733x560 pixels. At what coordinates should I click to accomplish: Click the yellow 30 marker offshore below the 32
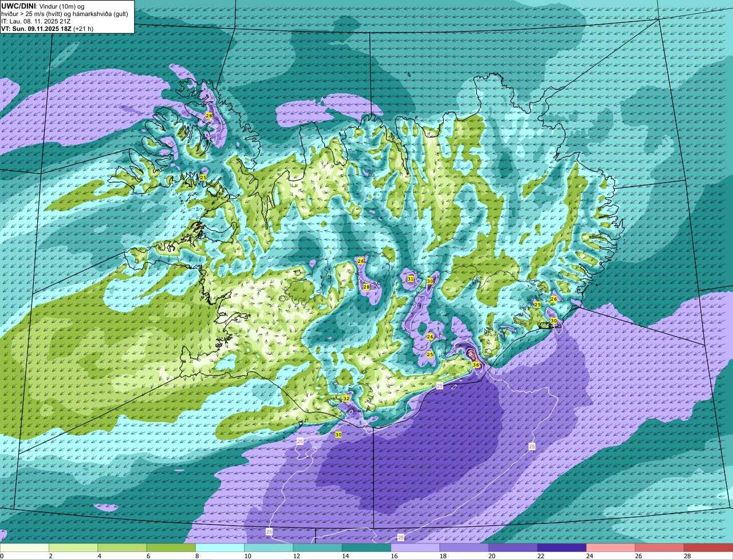pyautogui.click(x=338, y=435)
